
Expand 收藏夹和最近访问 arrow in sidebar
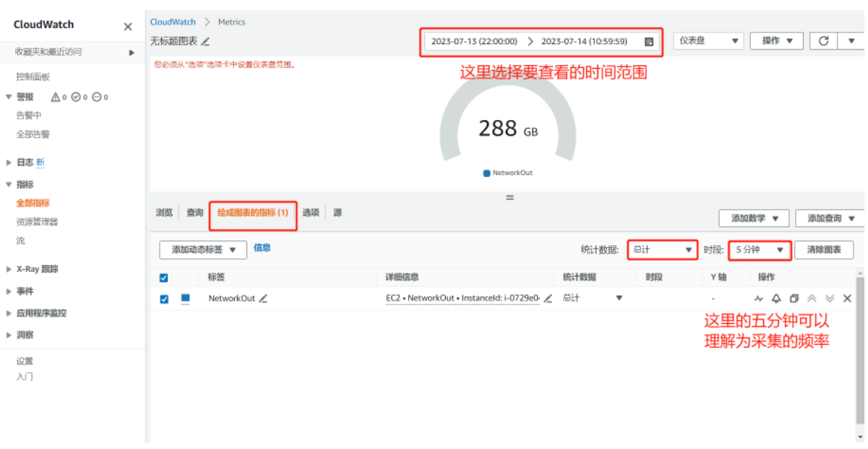point(132,52)
